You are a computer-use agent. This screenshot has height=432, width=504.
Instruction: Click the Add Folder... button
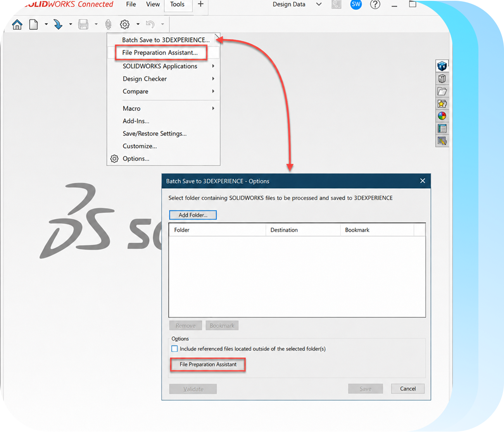[x=193, y=215]
